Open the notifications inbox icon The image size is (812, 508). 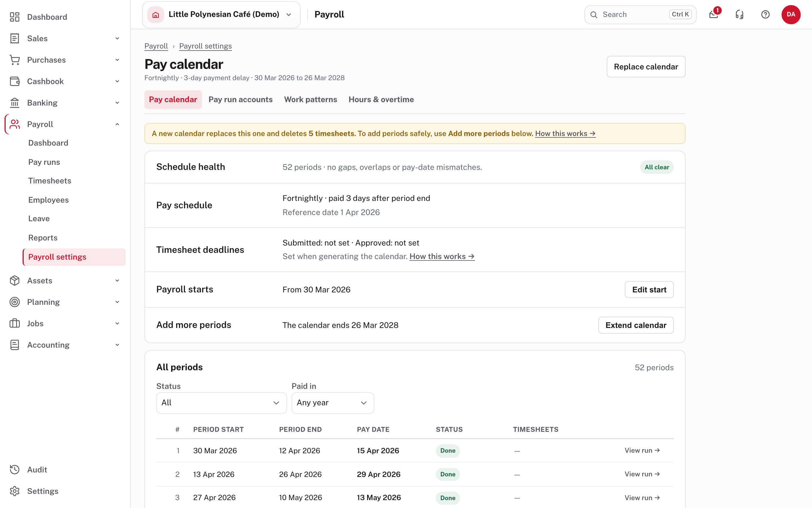pyautogui.click(x=713, y=14)
